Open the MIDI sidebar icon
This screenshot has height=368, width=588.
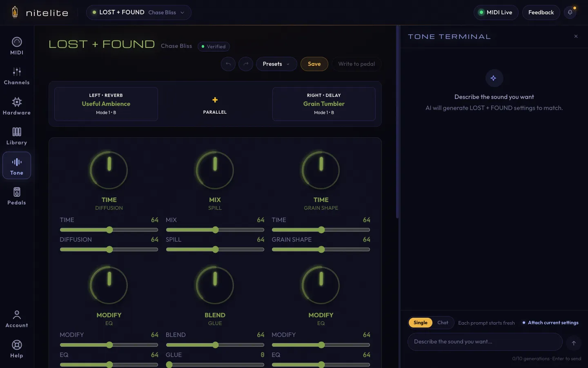[17, 46]
